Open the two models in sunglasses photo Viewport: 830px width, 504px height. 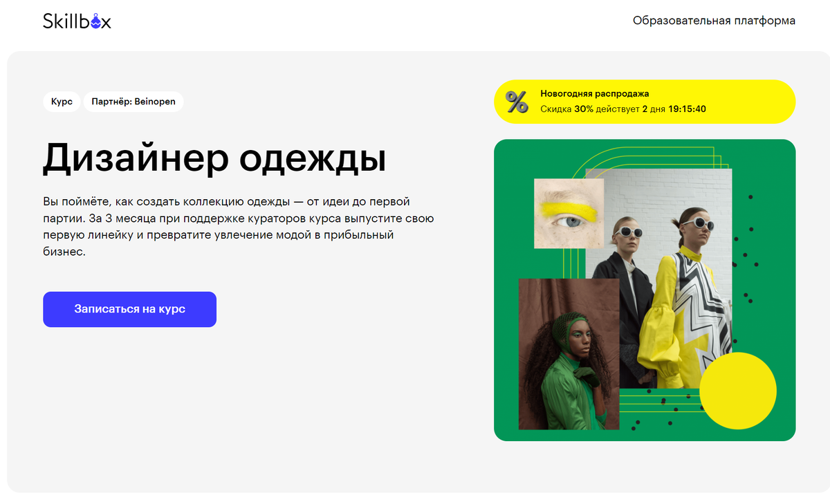[658, 278]
